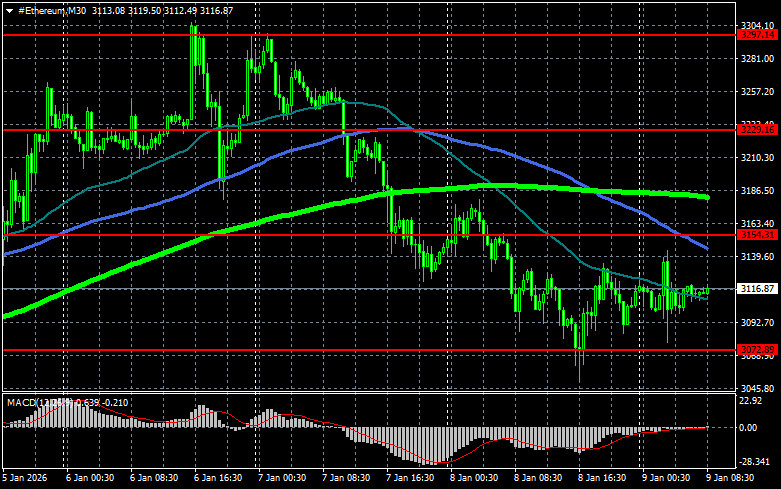Image resolution: width=781 pixels, height=489 pixels.
Task: Select the red horizontal line at 3154.31
Action: [369, 235]
